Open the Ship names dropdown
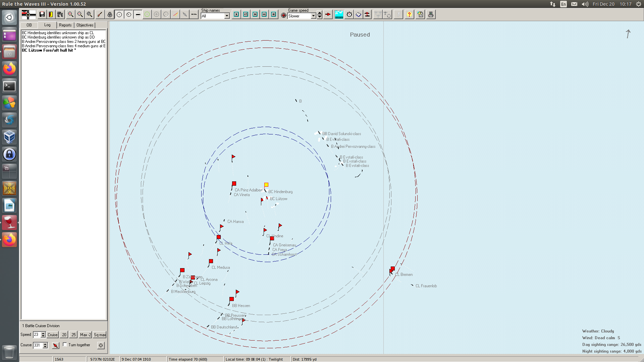The image size is (644, 362). 227,16
